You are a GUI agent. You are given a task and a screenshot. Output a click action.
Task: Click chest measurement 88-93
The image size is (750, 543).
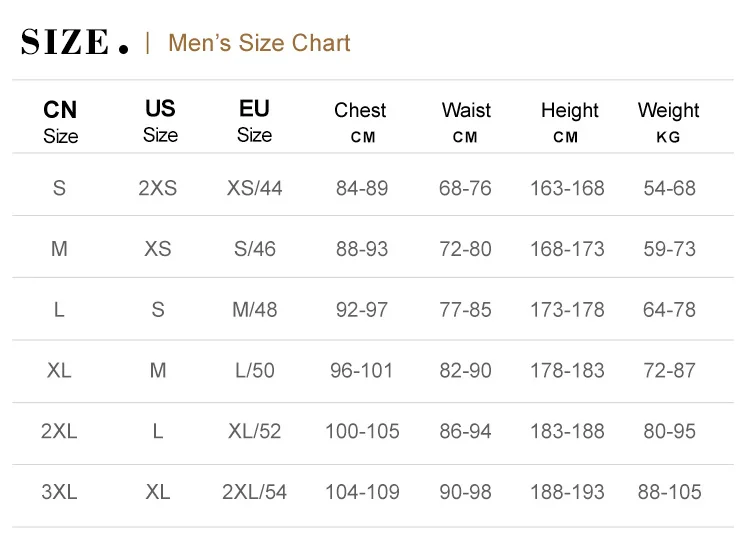coord(361,248)
